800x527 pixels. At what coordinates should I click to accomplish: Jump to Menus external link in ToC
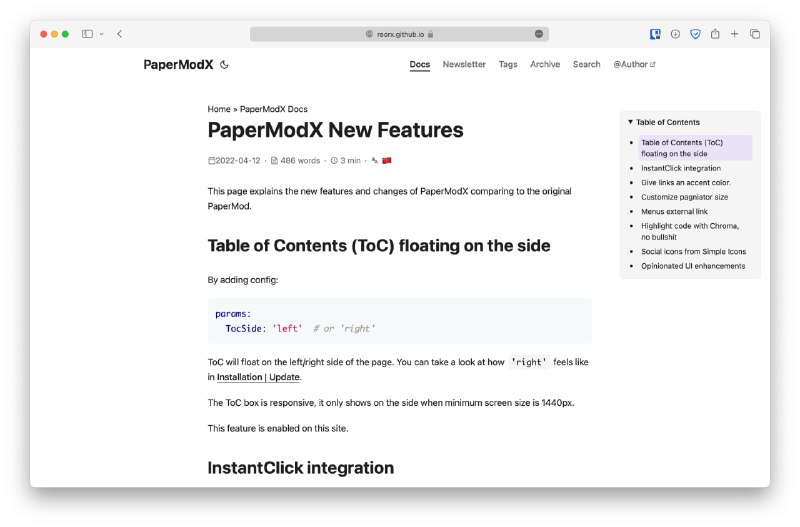click(674, 211)
